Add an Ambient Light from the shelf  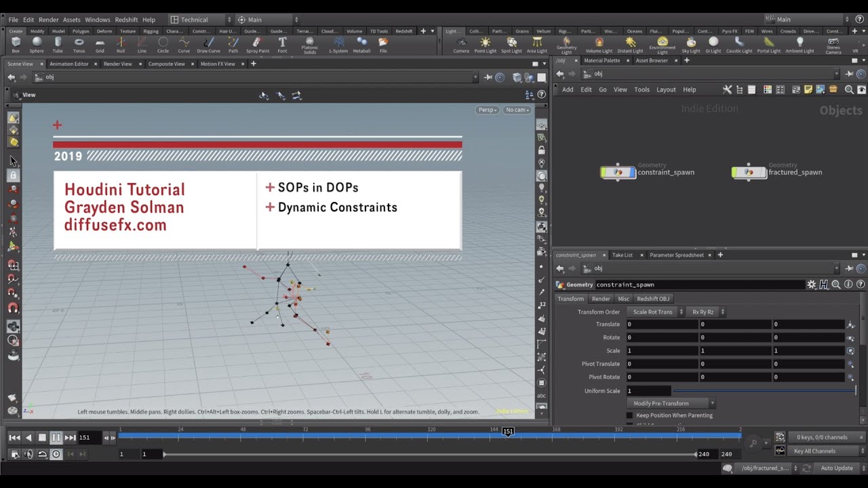click(x=799, y=45)
